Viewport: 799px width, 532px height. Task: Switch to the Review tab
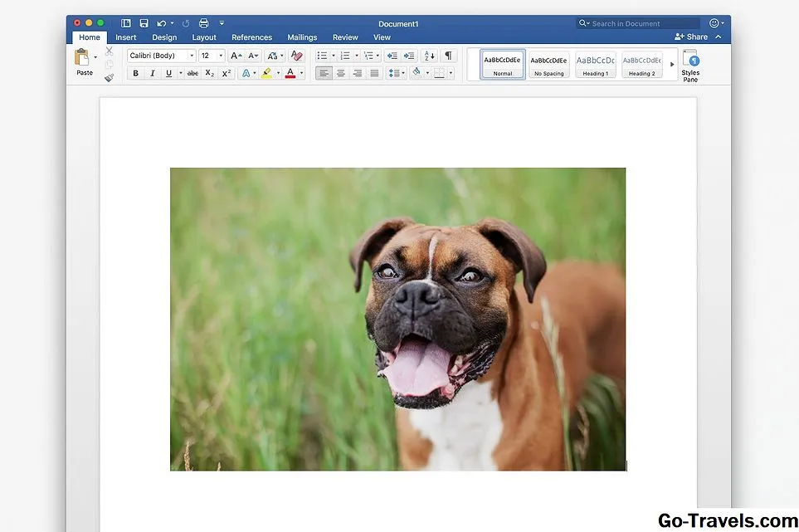tap(345, 37)
